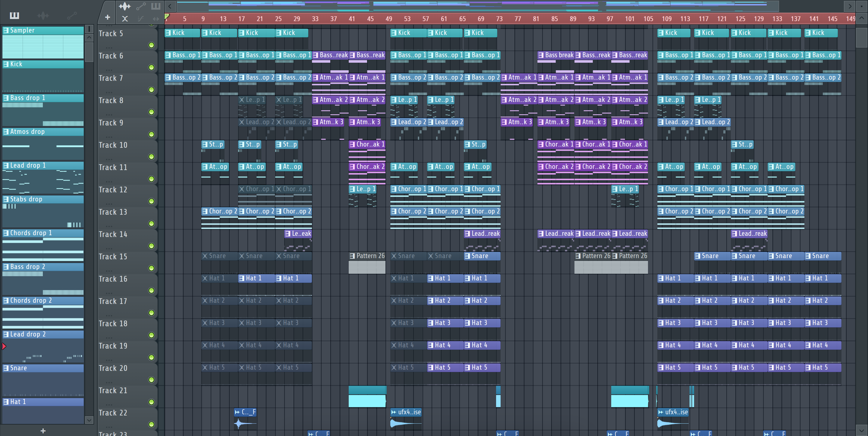The width and height of the screenshot is (868, 436).
Task: Click the Track 19 header label
Action: point(113,346)
